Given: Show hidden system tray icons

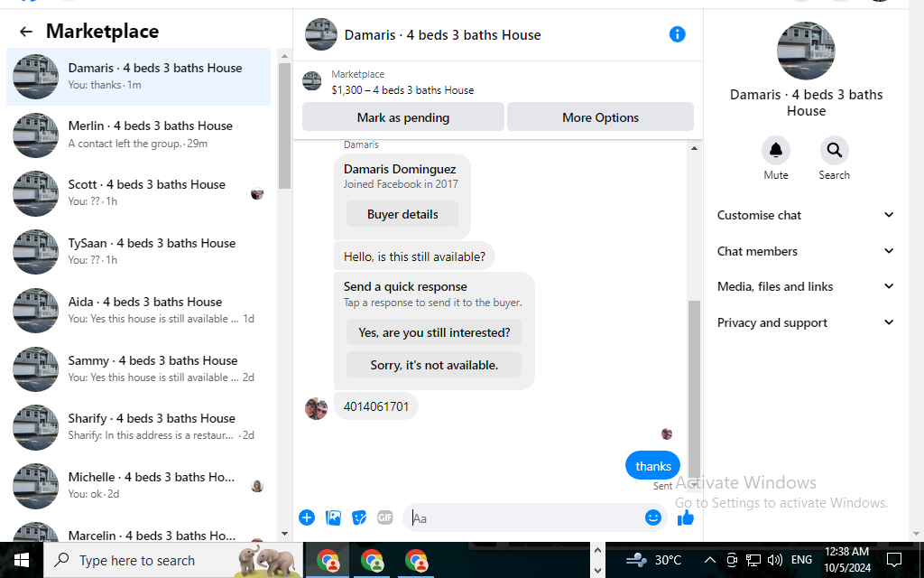Looking at the screenshot, I should [x=709, y=560].
